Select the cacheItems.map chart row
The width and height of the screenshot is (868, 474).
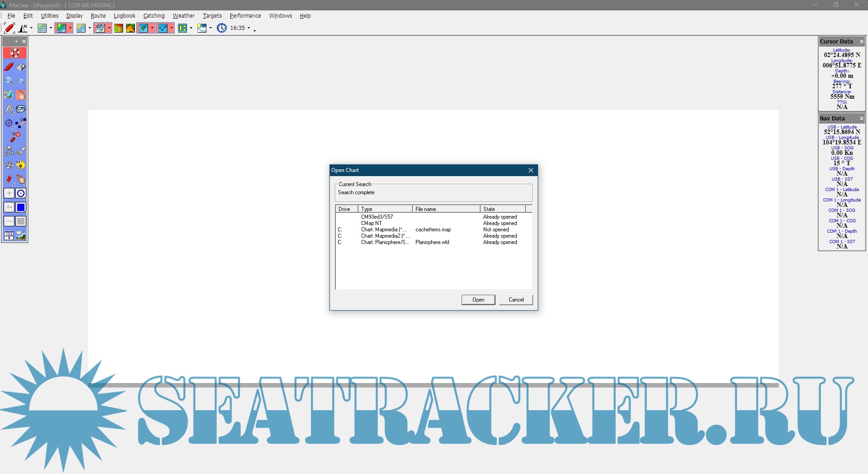point(433,230)
